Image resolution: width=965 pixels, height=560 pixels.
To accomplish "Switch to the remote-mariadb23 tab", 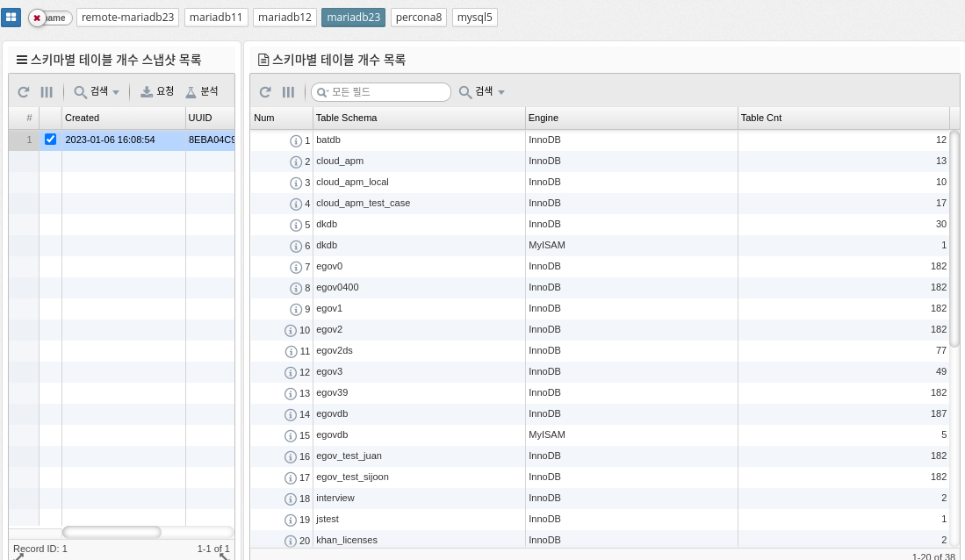I will pos(128,18).
